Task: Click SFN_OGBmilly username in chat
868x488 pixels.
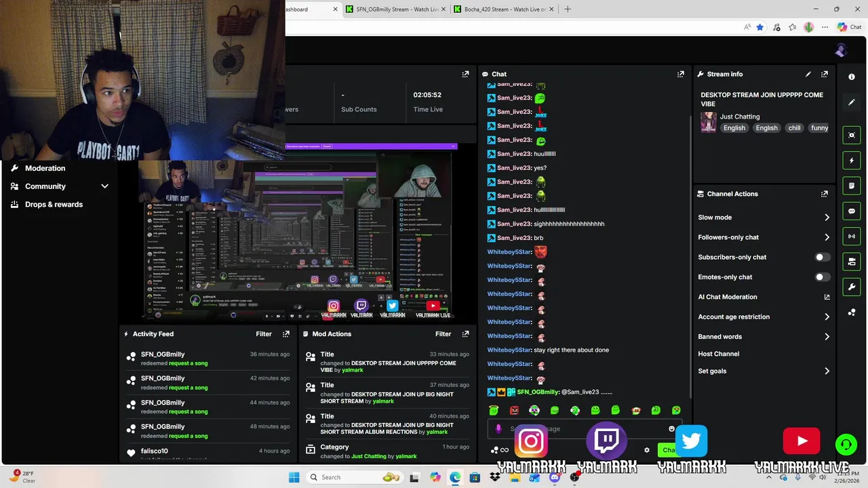Action: [538, 392]
